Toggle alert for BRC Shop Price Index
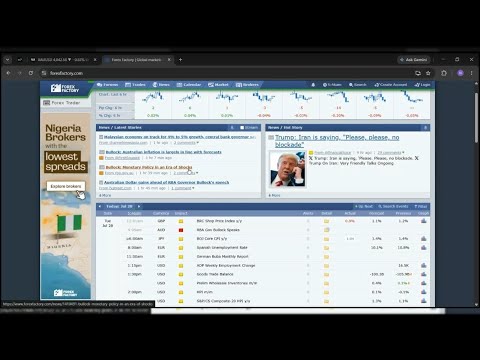 click(x=308, y=221)
